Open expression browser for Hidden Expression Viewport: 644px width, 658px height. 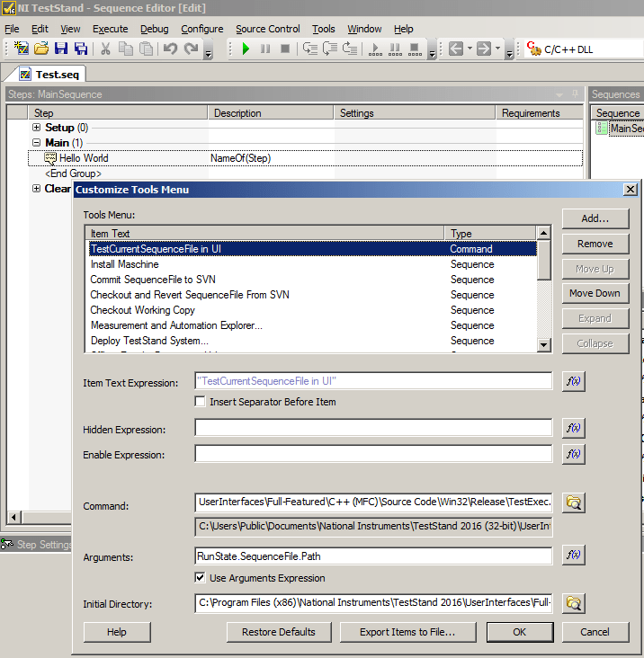(x=574, y=428)
